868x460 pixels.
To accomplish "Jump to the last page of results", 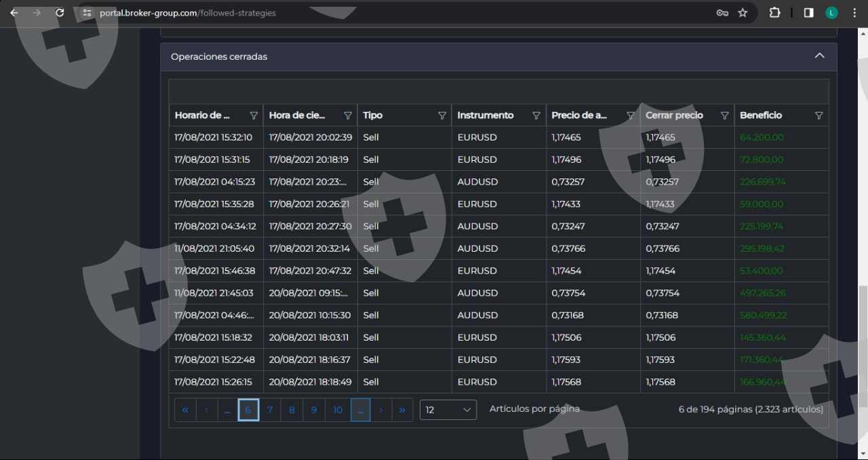I will pos(402,410).
